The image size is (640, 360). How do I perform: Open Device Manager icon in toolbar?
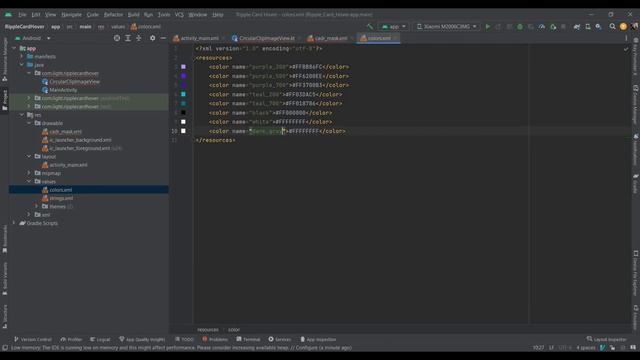point(588,27)
